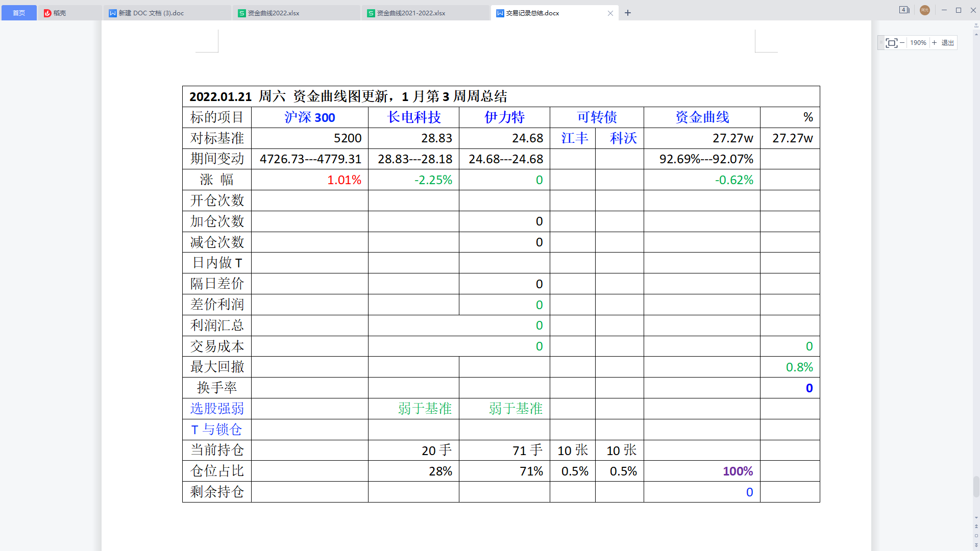
Task: Open the tab manager showing 4 tabs
Action: coord(903,10)
